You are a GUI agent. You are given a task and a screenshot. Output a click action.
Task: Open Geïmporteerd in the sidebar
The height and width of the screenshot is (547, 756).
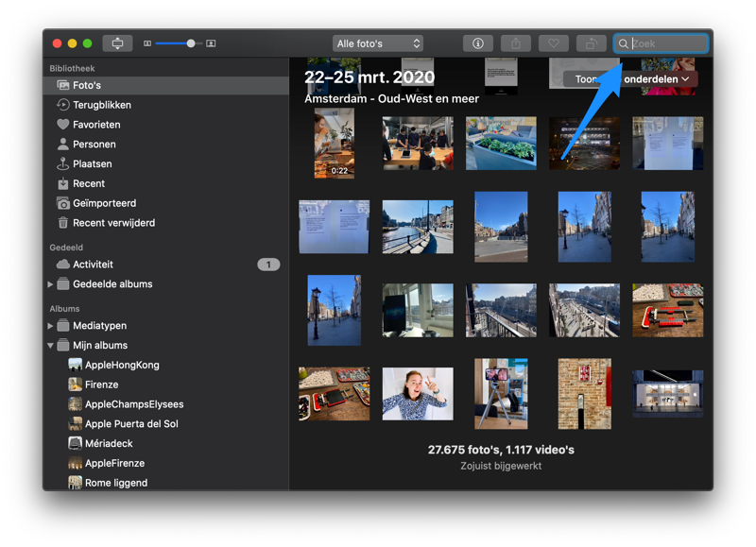pyautogui.click(x=166, y=203)
